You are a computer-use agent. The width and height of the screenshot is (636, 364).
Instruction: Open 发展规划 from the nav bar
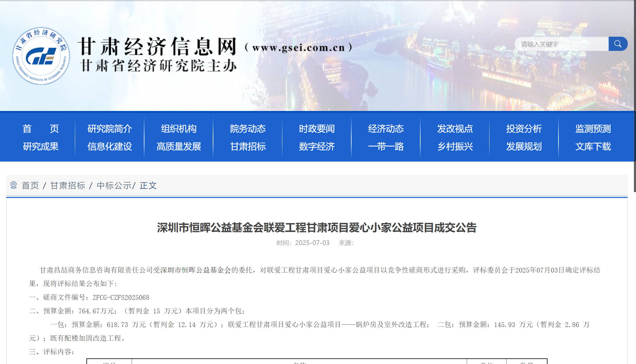click(x=524, y=146)
